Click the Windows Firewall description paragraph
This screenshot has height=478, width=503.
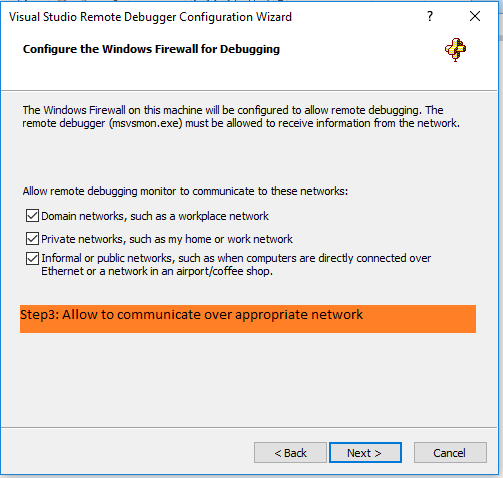point(241,117)
